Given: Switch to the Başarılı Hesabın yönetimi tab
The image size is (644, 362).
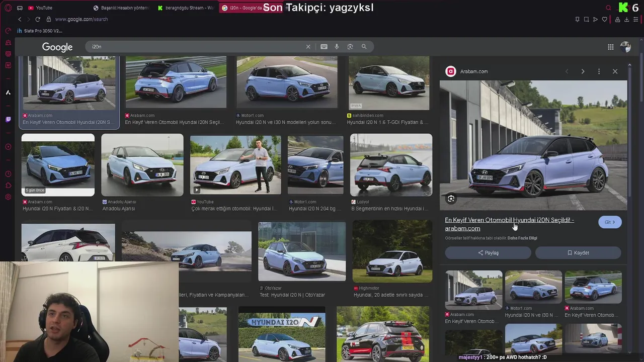Looking at the screenshot, I should 121,8.
